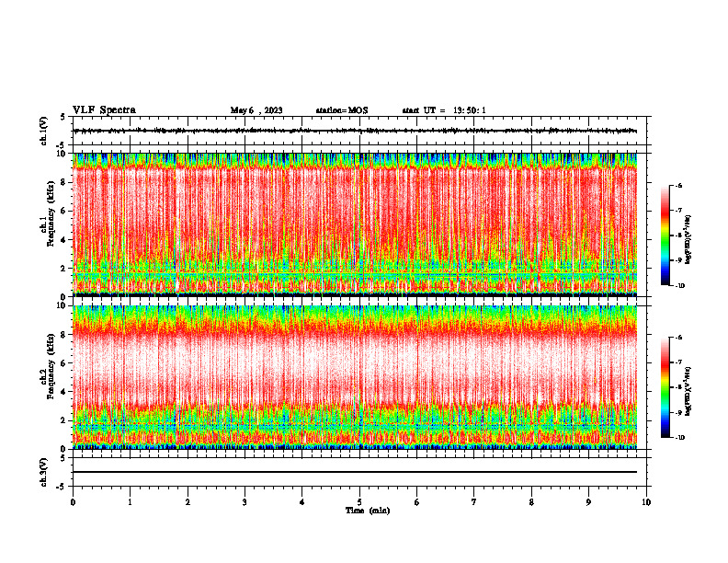This screenshot has width=728, height=563.
Task: Click the time tick label '0'
Action: coord(73,502)
